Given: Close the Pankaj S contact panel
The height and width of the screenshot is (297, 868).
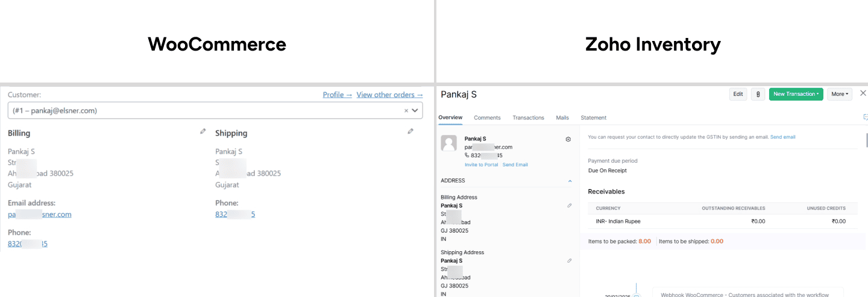Looking at the screenshot, I should 863,93.
